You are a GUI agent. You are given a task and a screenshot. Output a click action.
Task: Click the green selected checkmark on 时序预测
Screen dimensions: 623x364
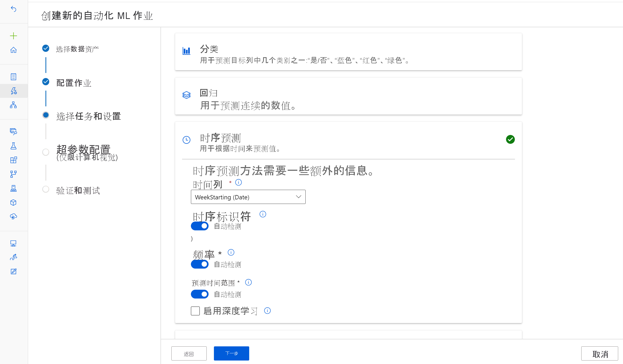(x=510, y=139)
